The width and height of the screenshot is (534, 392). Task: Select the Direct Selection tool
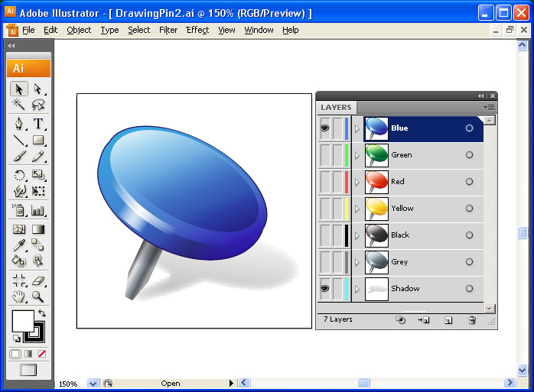point(37,89)
